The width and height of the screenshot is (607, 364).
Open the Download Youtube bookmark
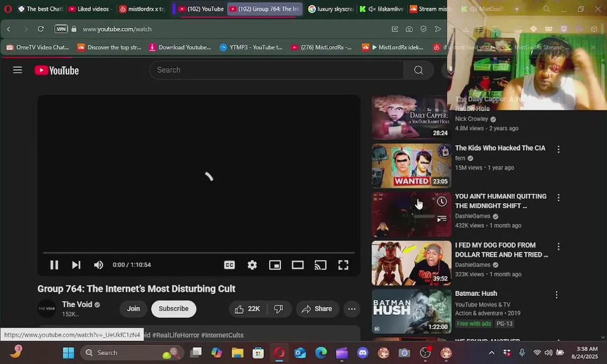click(x=180, y=47)
